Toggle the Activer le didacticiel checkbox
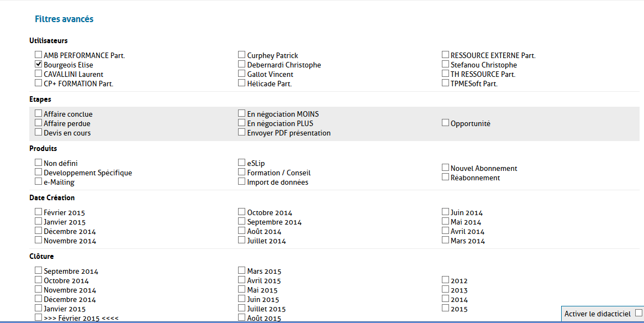 (638, 313)
